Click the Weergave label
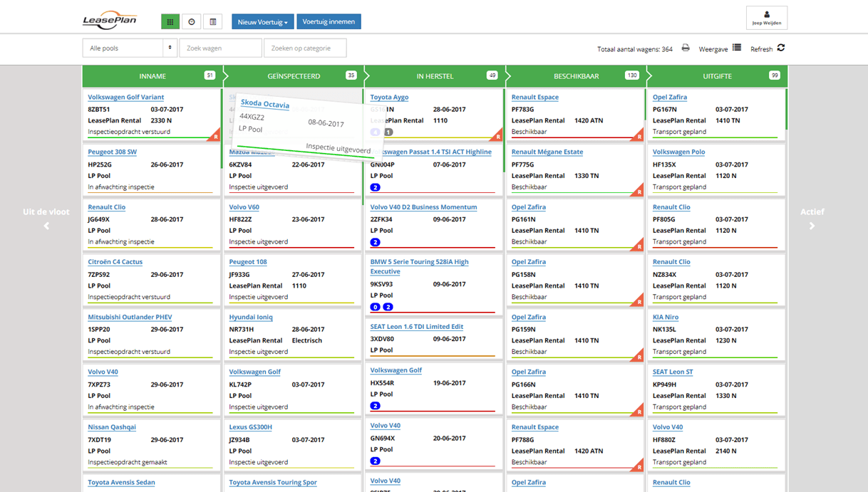 point(713,49)
